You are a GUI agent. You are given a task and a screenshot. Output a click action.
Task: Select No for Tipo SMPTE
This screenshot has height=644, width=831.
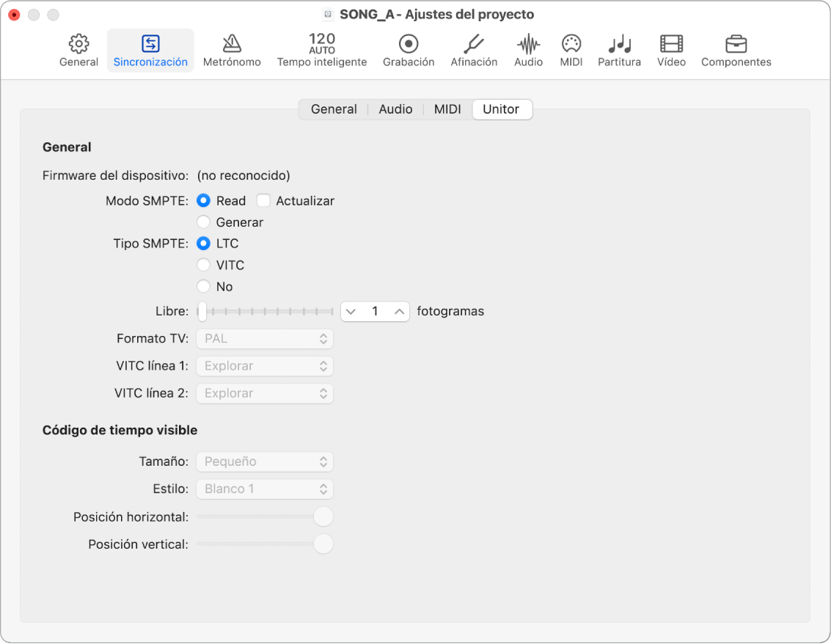pos(203,287)
